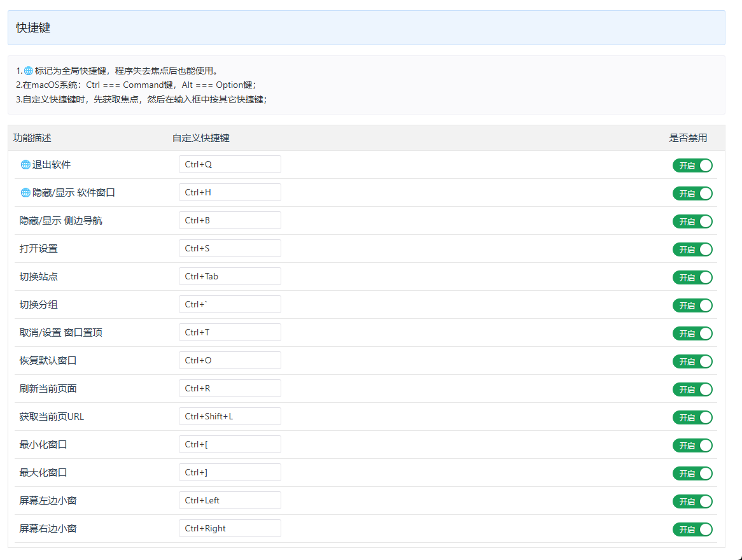Focus the Ctrl+Left shortcut input field
Viewport: 742px width, 560px height.
point(230,500)
